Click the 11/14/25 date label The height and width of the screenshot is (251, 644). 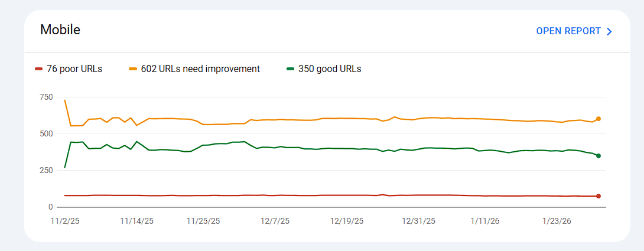136,221
